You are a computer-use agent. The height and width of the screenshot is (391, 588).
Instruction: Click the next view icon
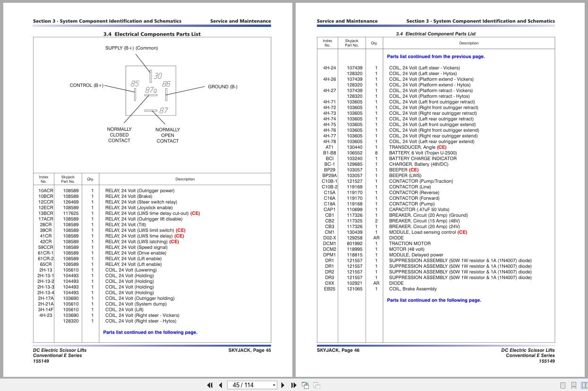317,385
